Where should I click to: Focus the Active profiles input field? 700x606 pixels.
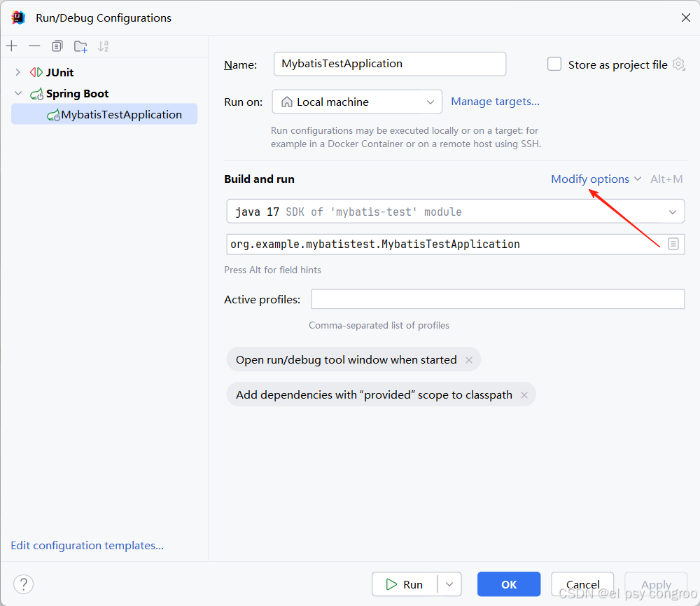498,299
